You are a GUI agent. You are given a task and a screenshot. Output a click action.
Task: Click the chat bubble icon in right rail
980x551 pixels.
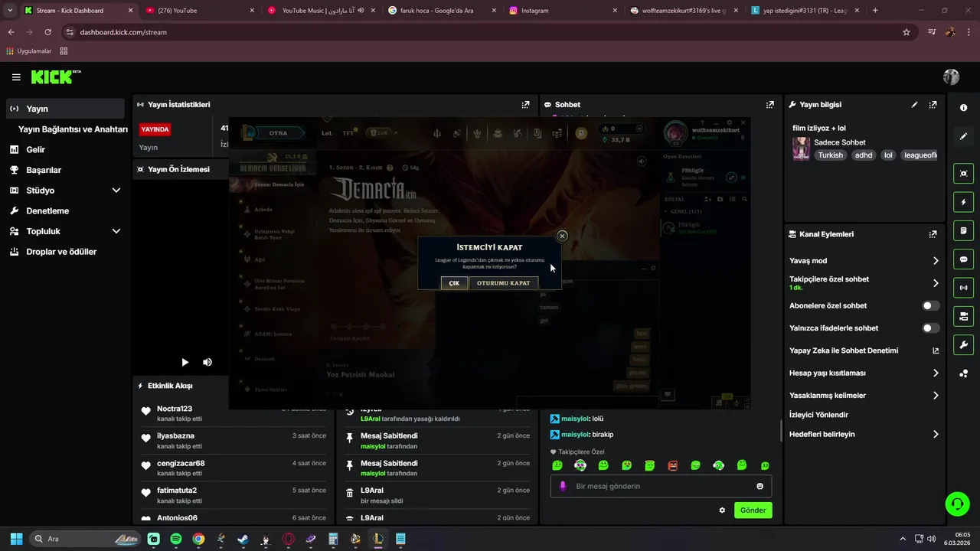963,259
